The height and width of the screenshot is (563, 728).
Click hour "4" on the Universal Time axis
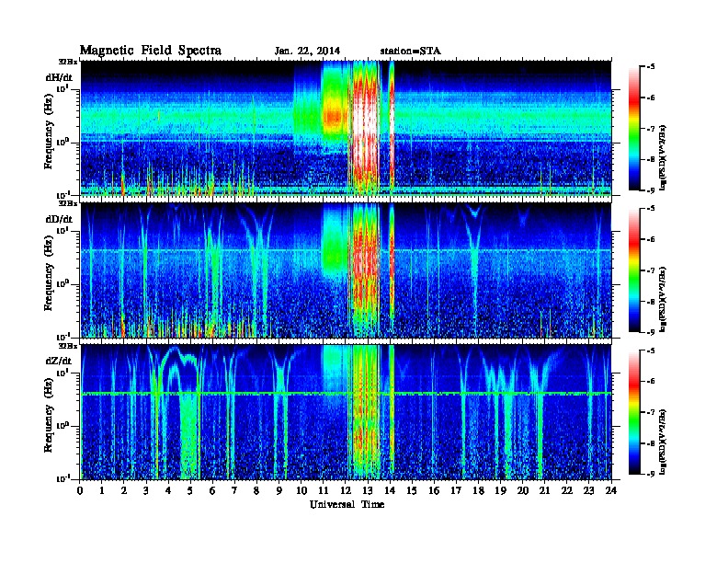[x=168, y=490]
